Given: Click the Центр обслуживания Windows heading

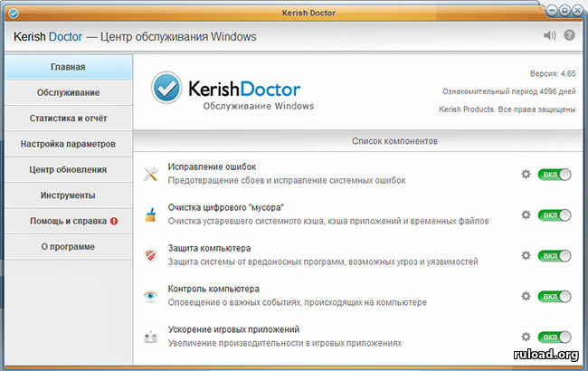Looking at the screenshot, I should [178, 37].
